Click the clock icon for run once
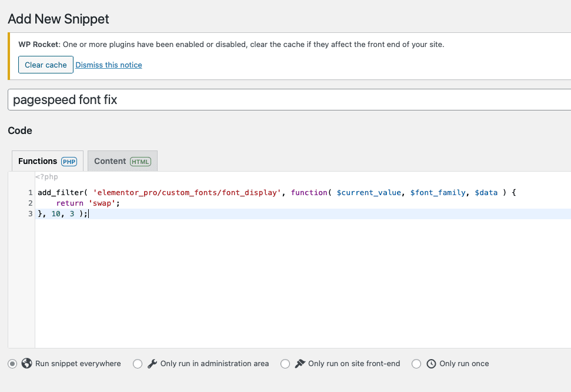 431,364
